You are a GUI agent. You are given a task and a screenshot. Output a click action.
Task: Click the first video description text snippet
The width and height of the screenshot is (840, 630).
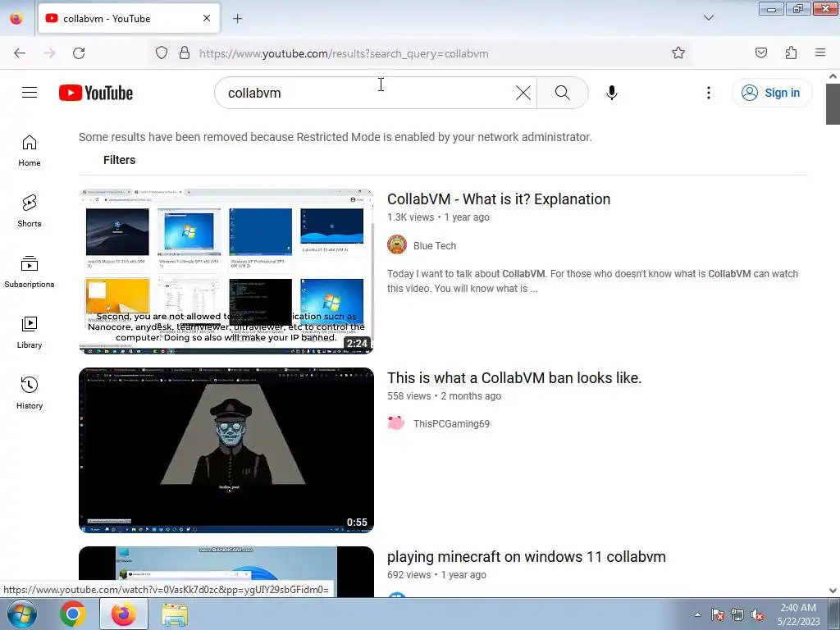point(592,281)
